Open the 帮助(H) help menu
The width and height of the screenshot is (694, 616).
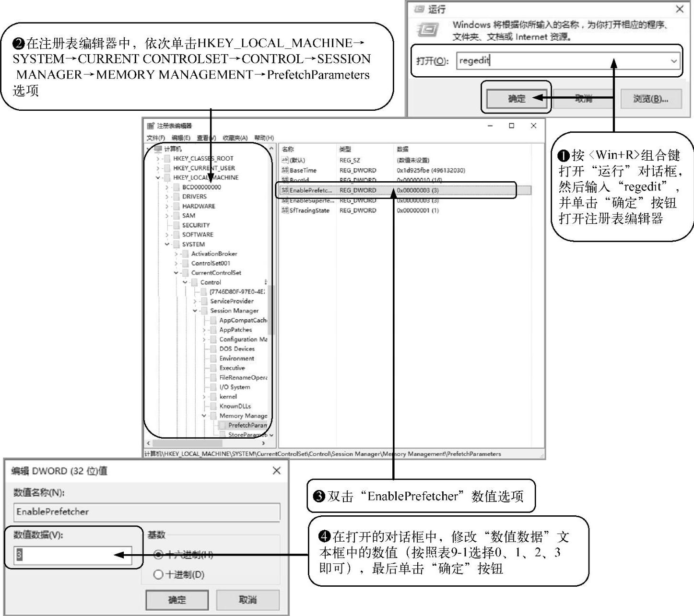[264, 138]
